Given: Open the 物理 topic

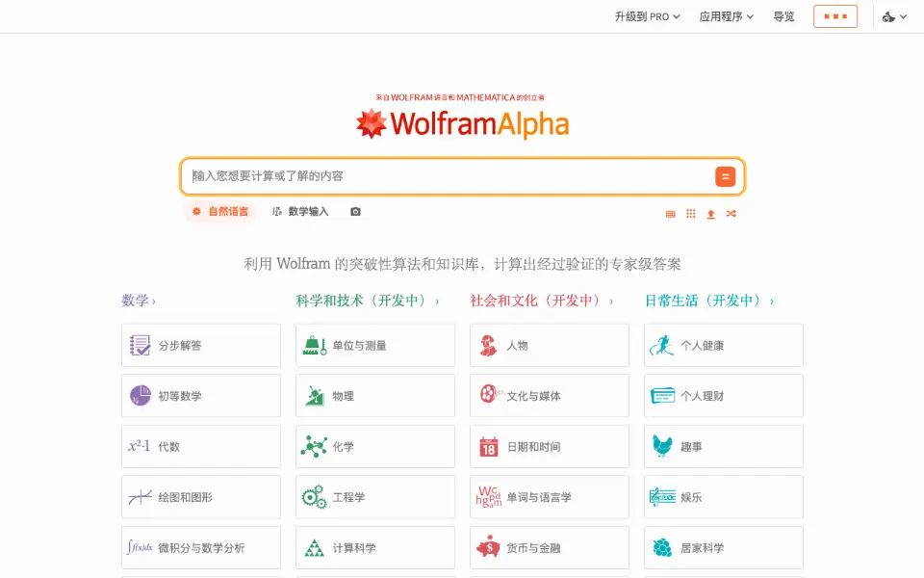Looking at the screenshot, I should [x=375, y=396].
